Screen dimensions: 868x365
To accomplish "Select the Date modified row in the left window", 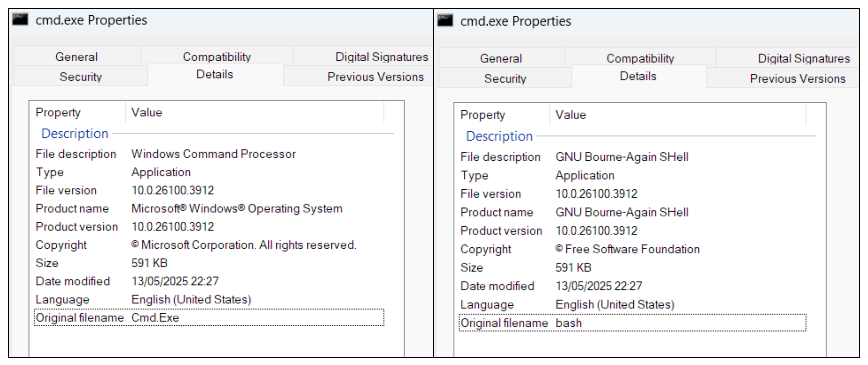I will click(x=209, y=281).
